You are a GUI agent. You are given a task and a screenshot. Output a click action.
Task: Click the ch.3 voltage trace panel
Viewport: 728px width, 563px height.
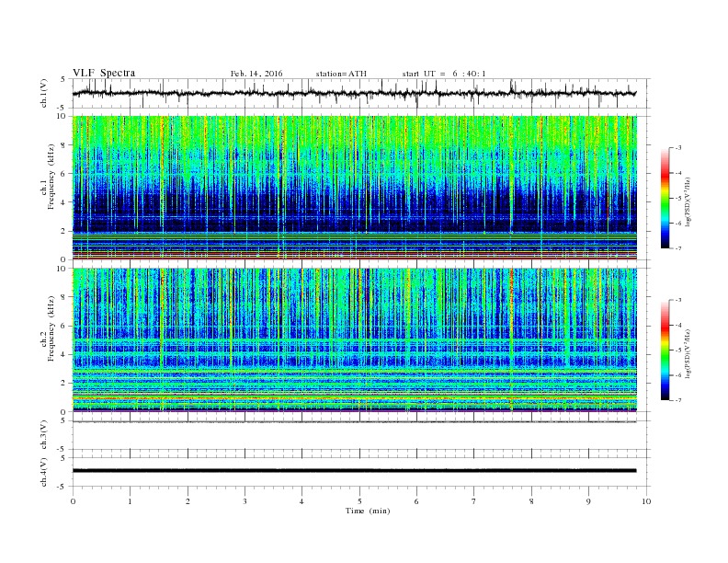(x=360, y=435)
